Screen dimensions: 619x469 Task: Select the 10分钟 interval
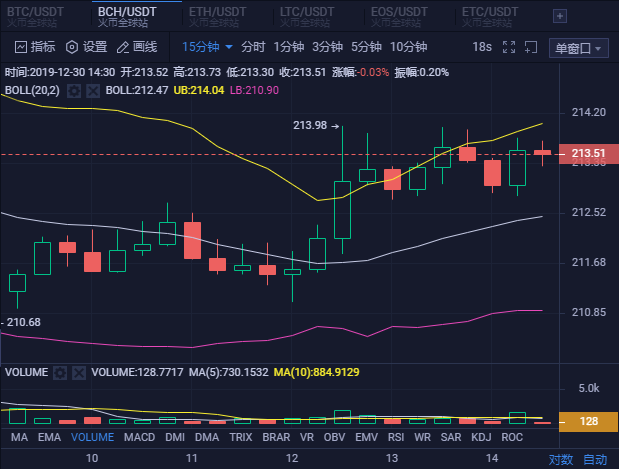click(x=409, y=47)
